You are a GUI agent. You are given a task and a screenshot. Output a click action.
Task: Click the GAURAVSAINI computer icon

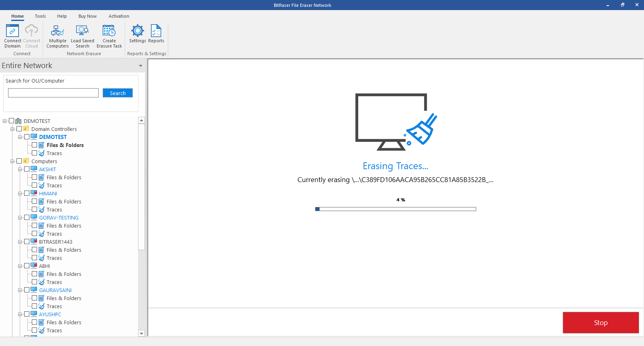pyautogui.click(x=34, y=290)
